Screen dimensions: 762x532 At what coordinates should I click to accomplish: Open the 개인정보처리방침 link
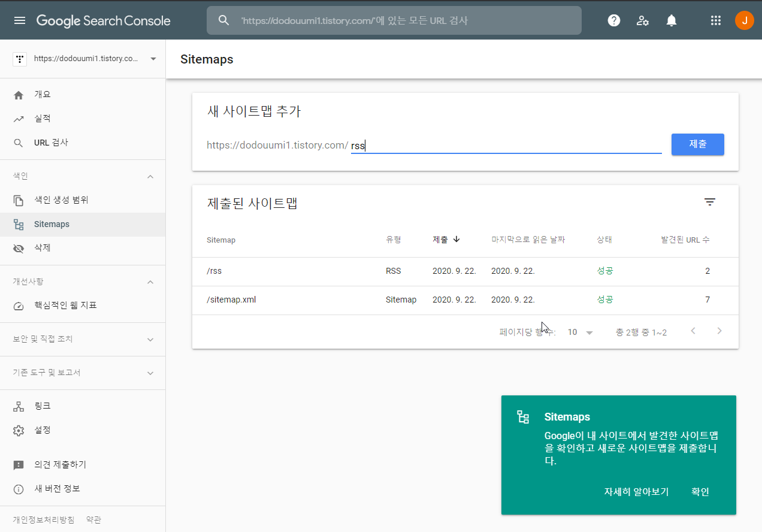click(44, 519)
